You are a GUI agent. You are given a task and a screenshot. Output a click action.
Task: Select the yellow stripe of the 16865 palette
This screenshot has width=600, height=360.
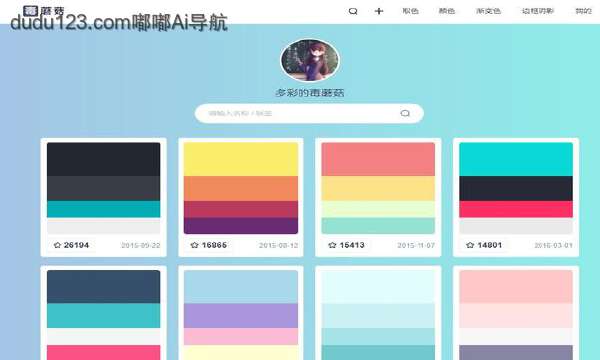tap(241, 159)
